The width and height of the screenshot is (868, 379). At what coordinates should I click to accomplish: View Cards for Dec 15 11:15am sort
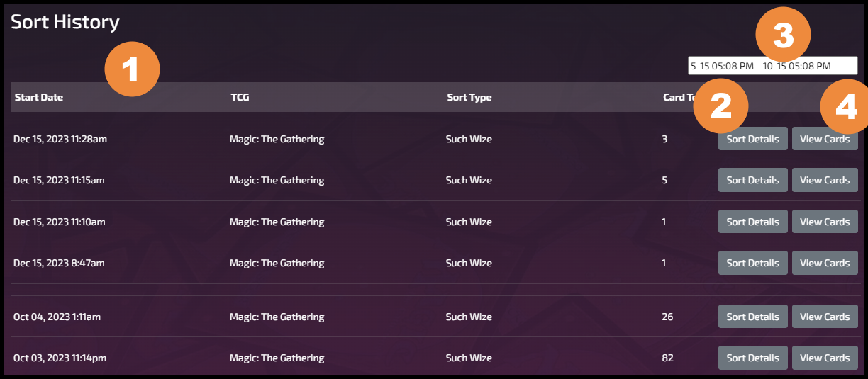point(825,181)
